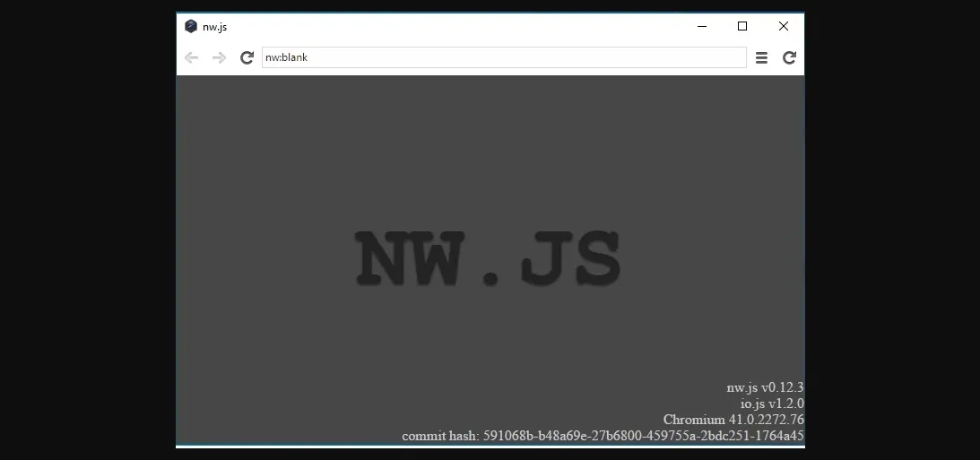Viewport: 980px width, 460px height.
Task: Click the dot in the NW.JS logo
Action: pyautogui.click(x=490, y=277)
